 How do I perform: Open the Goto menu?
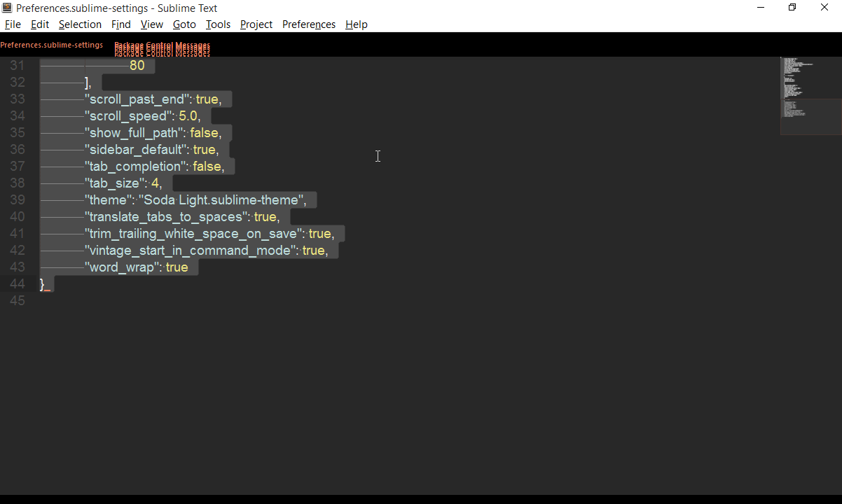click(184, 24)
